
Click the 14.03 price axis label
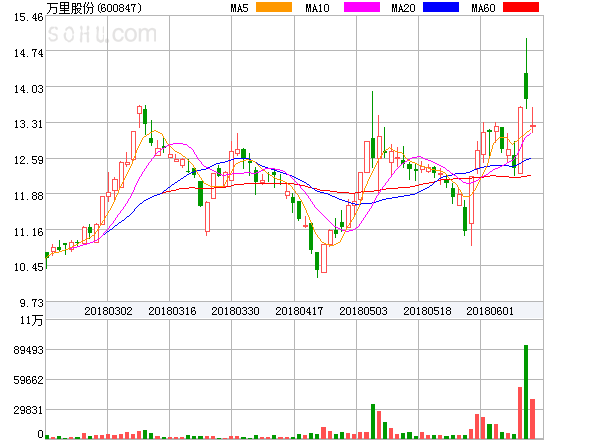coord(29,89)
